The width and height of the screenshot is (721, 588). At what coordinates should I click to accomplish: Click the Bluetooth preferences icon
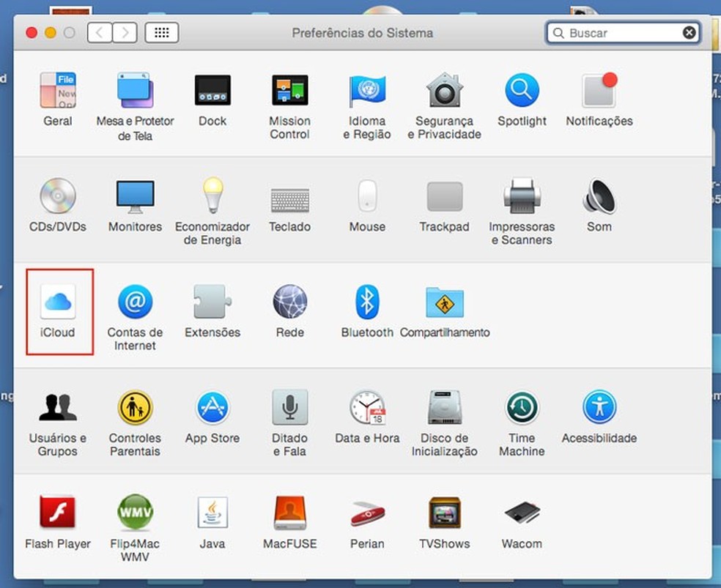coord(367,302)
